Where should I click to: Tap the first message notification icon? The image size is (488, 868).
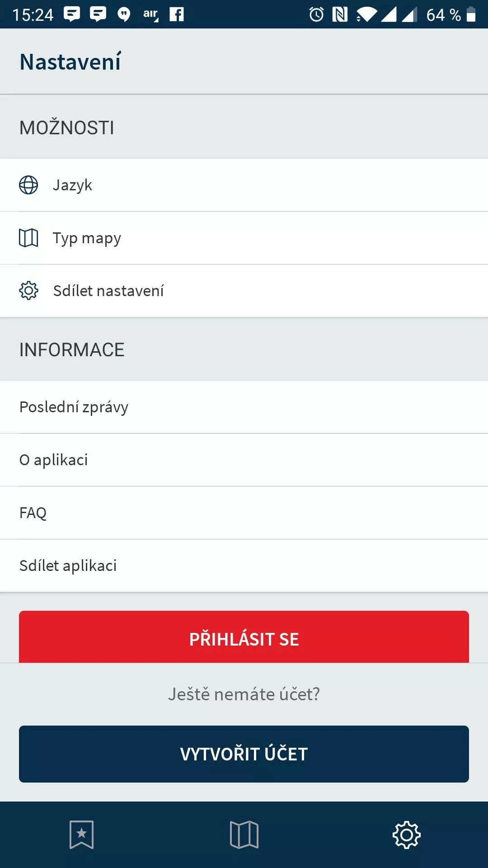click(x=72, y=14)
